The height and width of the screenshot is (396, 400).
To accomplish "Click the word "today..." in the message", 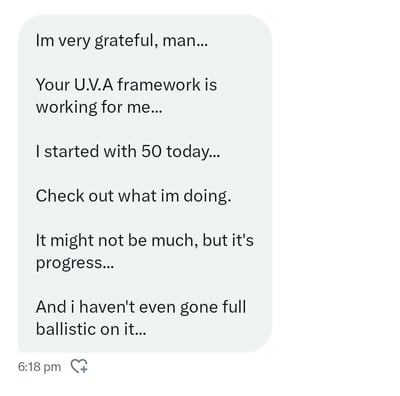I will tap(193, 152).
